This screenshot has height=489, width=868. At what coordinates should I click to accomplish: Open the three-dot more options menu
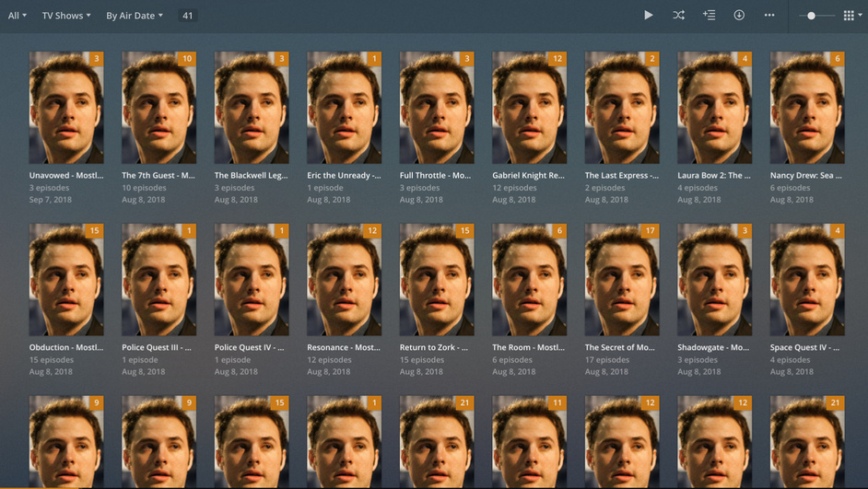tap(769, 15)
